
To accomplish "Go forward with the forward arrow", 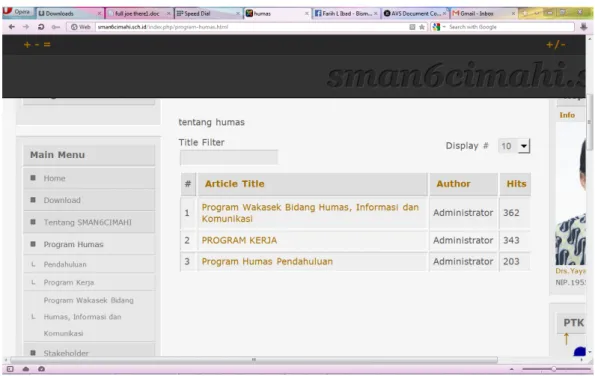I will point(26,27).
